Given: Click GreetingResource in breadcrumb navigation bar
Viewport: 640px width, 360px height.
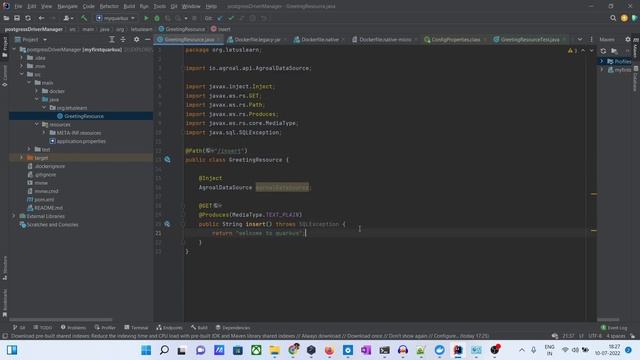Looking at the screenshot, I should (182, 29).
